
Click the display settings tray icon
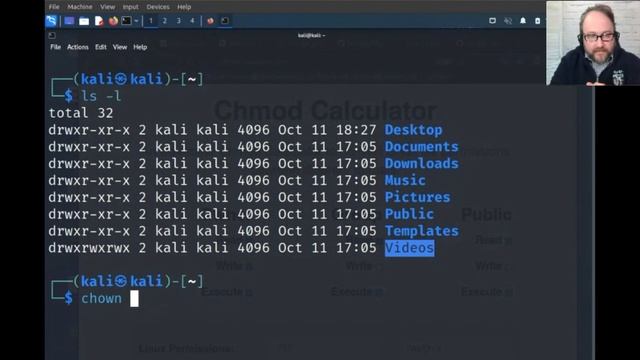492,21
